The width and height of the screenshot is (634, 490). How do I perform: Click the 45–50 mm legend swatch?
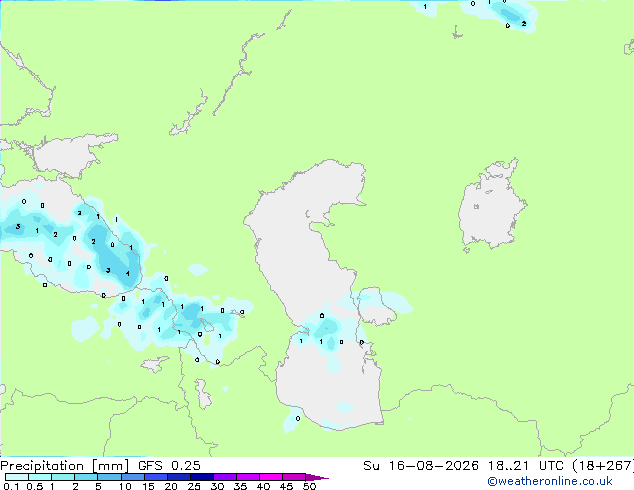click(x=294, y=477)
